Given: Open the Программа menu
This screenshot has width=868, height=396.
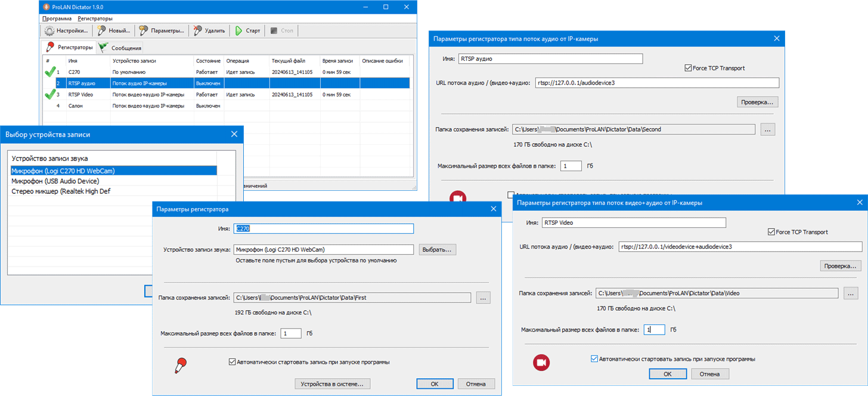Looking at the screenshot, I should 57,18.
